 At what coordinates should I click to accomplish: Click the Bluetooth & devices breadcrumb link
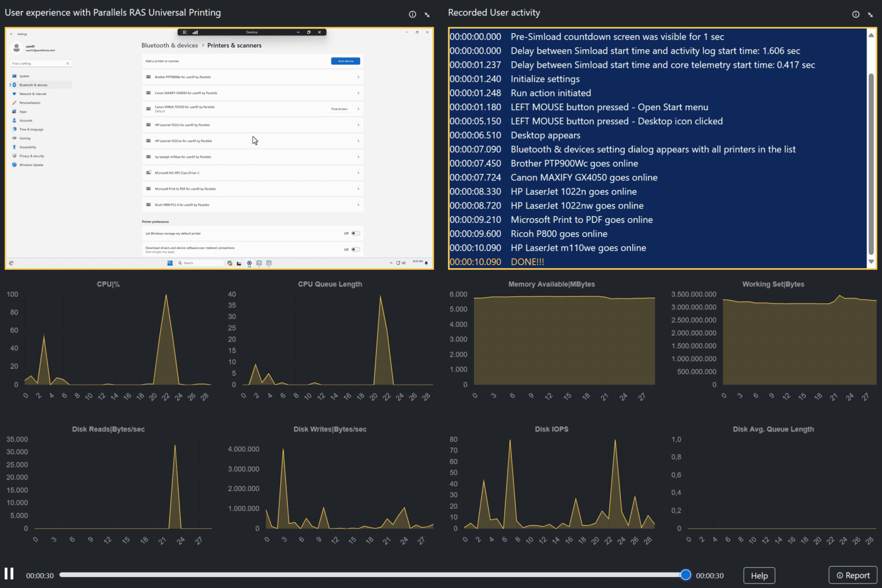click(x=169, y=45)
